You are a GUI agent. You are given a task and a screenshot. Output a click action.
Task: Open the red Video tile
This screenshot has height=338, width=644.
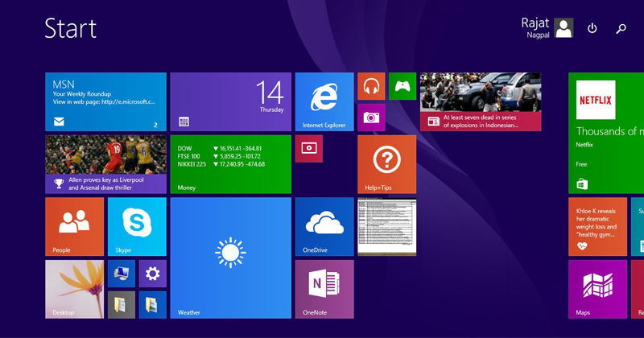tap(308, 149)
